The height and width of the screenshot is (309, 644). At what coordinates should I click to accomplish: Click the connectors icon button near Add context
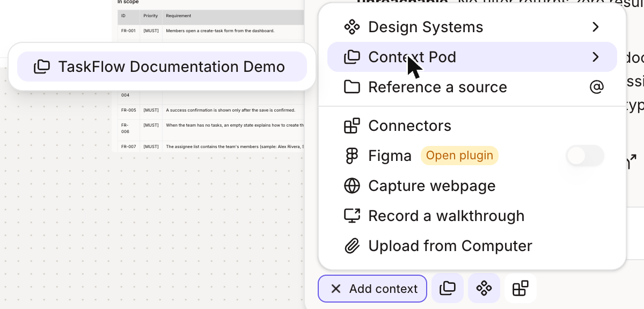pos(521,289)
